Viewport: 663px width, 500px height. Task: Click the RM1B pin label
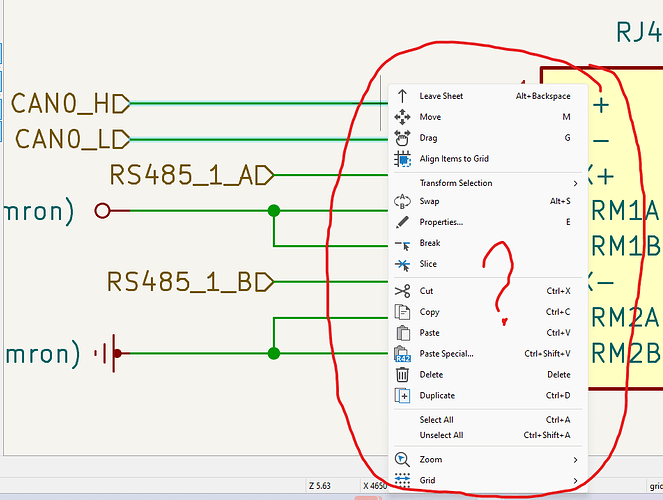point(625,246)
